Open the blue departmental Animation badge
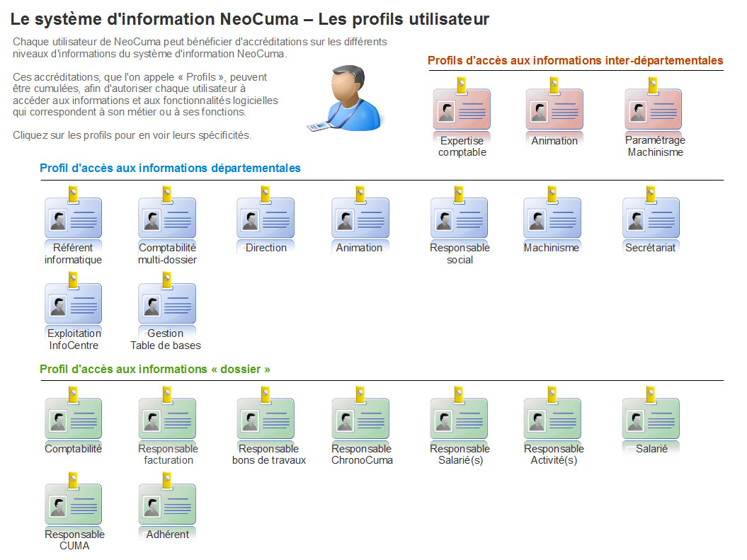The height and width of the screenshot is (560, 747). (360, 217)
